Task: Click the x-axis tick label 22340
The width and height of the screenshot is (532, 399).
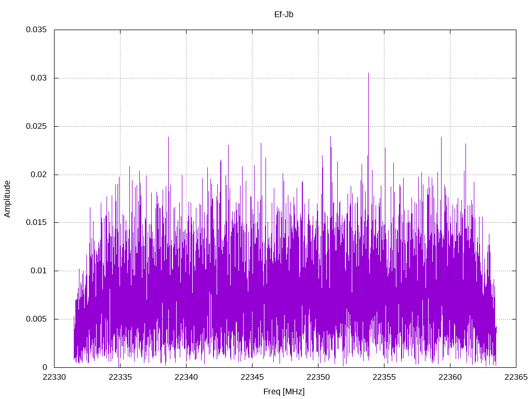Action: tap(186, 377)
